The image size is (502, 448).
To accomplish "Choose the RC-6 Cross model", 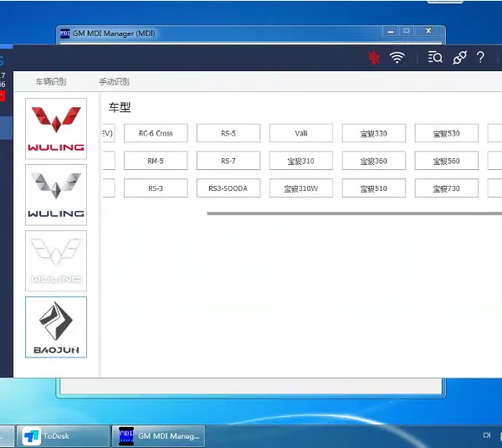I will tap(156, 133).
